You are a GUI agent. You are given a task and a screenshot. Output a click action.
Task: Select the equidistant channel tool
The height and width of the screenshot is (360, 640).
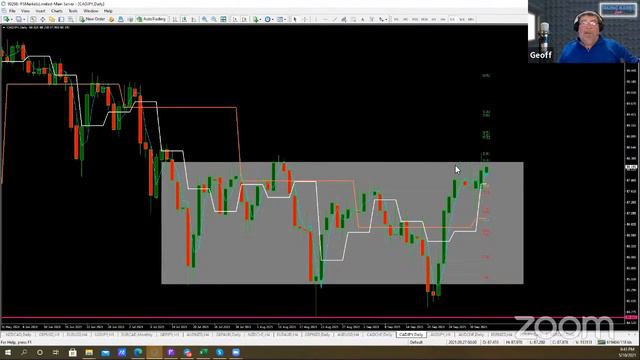pos(344,19)
